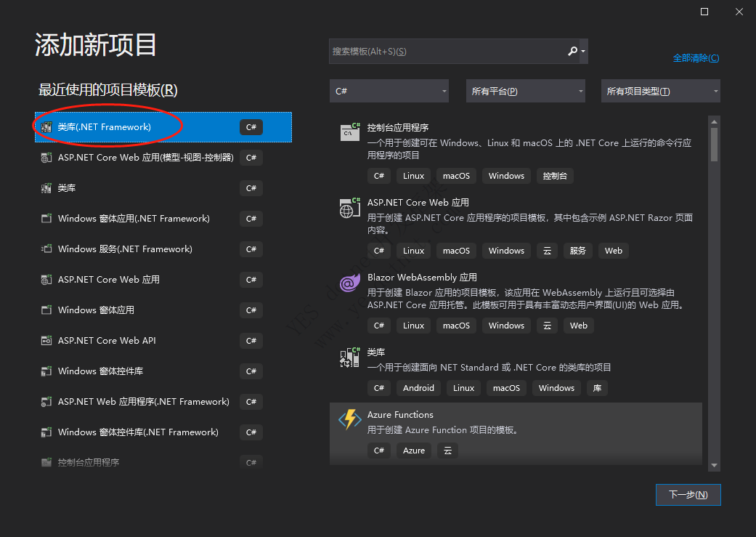Click the Azure Functions lightning icon
The image size is (756, 537).
[x=350, y=419]
